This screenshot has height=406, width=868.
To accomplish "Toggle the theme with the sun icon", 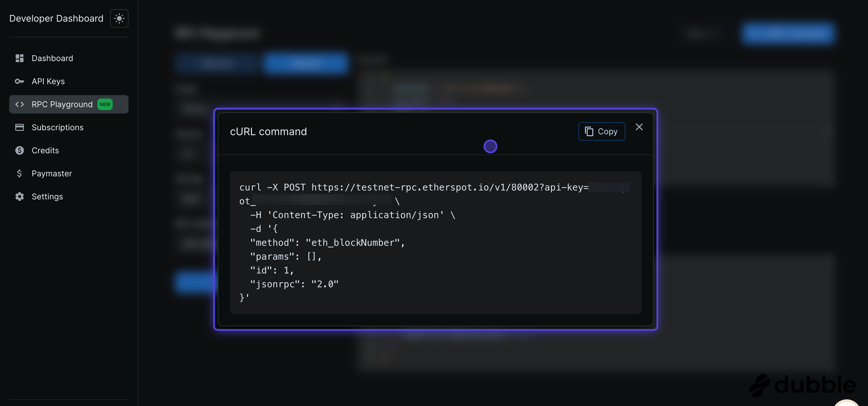I will coord(119,18).
